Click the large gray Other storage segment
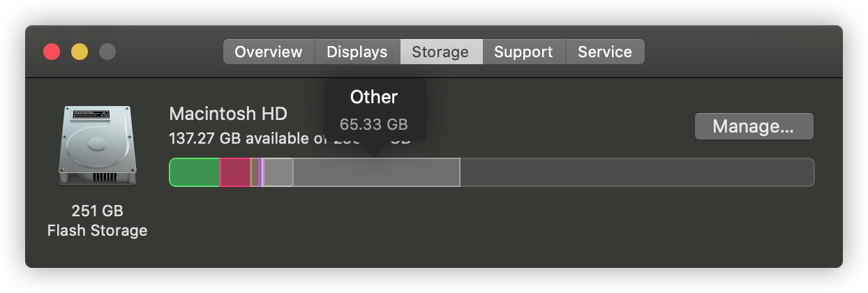The height and width of the screenshot is (293, 868). point(376,172)
